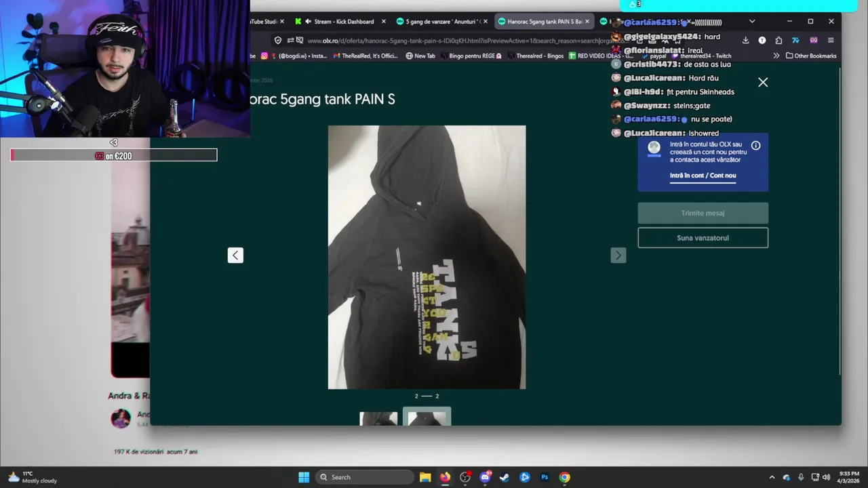This screenshot has height=488, width=868.
Task: Close the 'Hanorac 5gang tank PAIN S' tab
Action: pyautogui.click(x=587, y=22)
